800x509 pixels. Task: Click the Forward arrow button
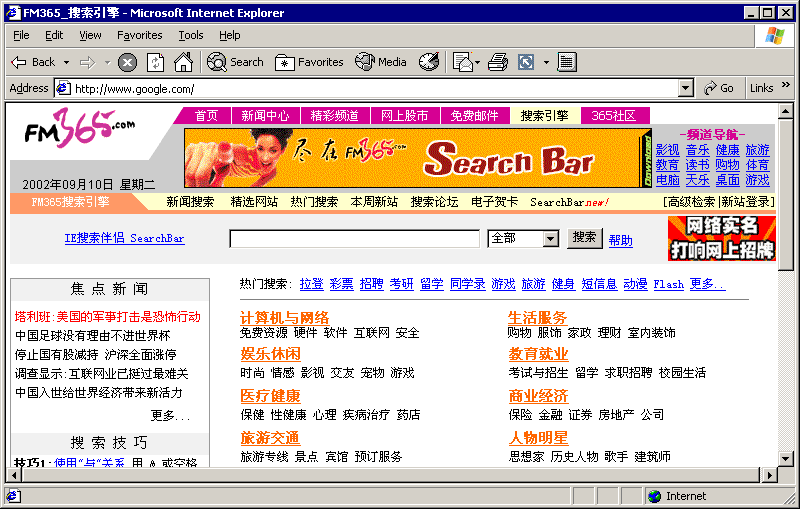[x=88, y=62]
